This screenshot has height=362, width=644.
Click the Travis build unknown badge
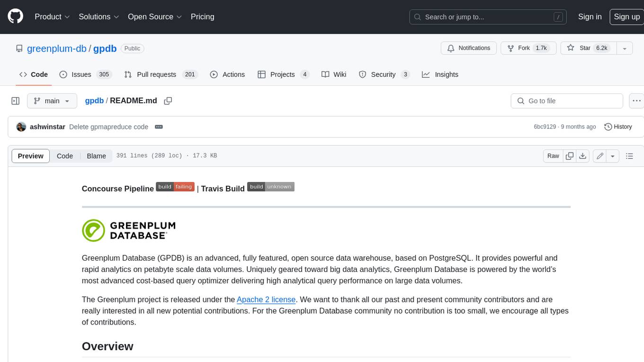click(271, 187)
